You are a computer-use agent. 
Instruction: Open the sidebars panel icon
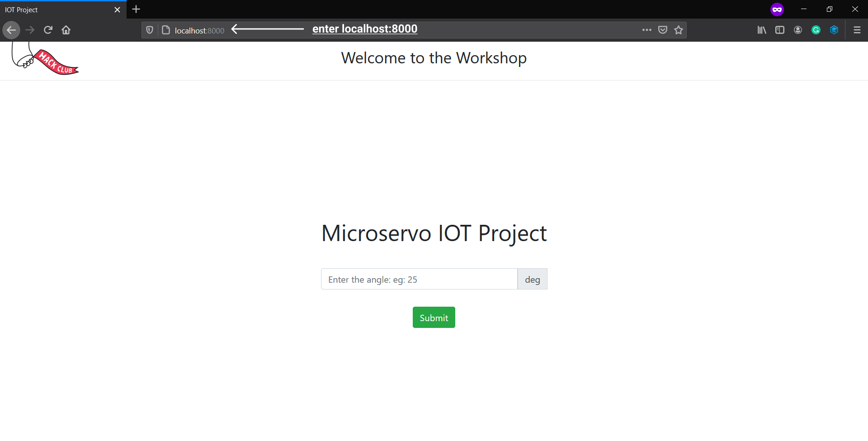[x=780, y=30]
